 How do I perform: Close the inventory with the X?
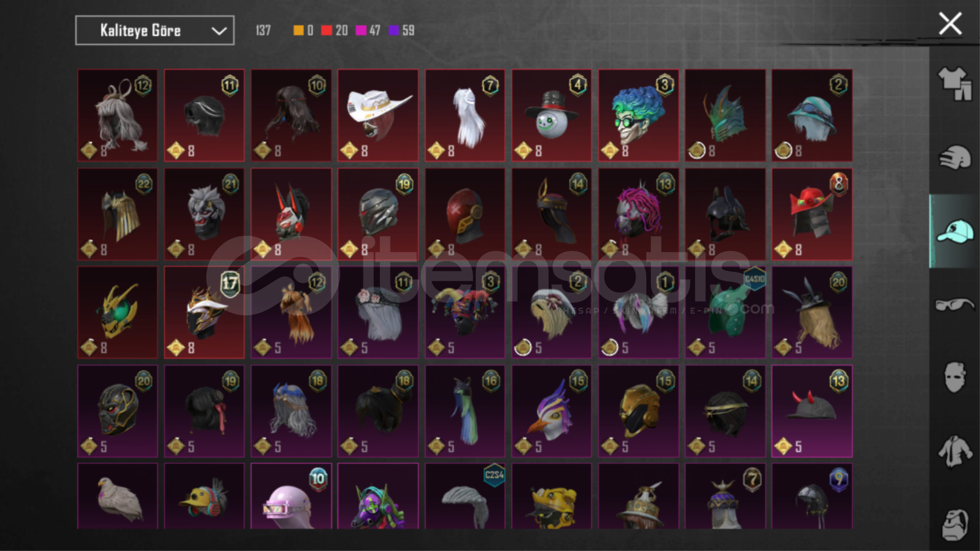[x=950, y=23]
